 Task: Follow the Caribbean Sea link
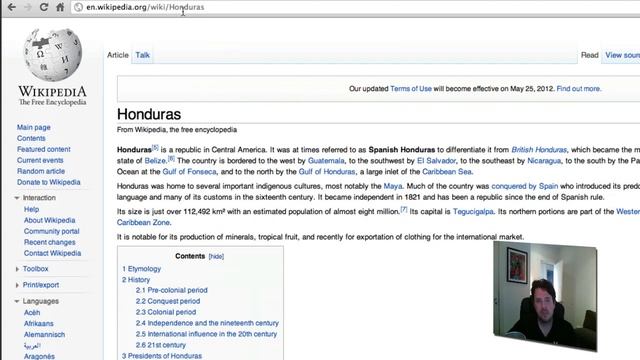(x=447, y=172)
